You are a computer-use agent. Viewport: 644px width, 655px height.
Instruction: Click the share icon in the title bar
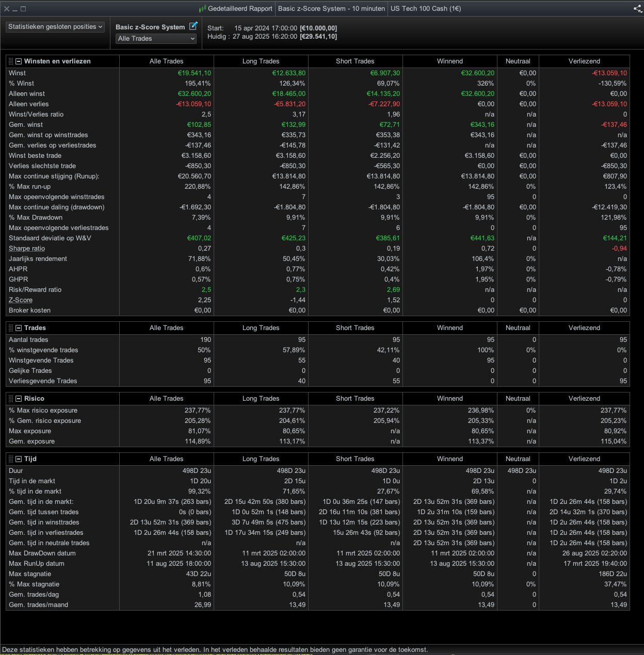637,8
